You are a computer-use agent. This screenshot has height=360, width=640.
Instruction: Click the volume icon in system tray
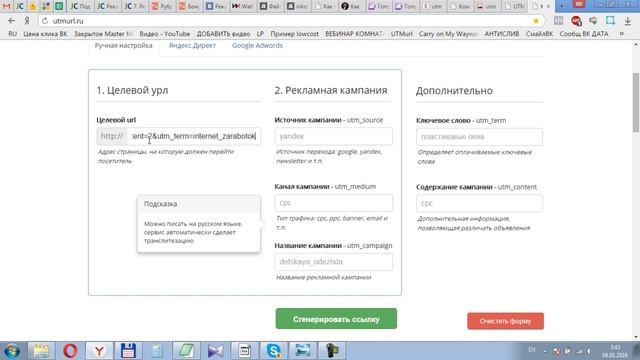click(589, 351)
